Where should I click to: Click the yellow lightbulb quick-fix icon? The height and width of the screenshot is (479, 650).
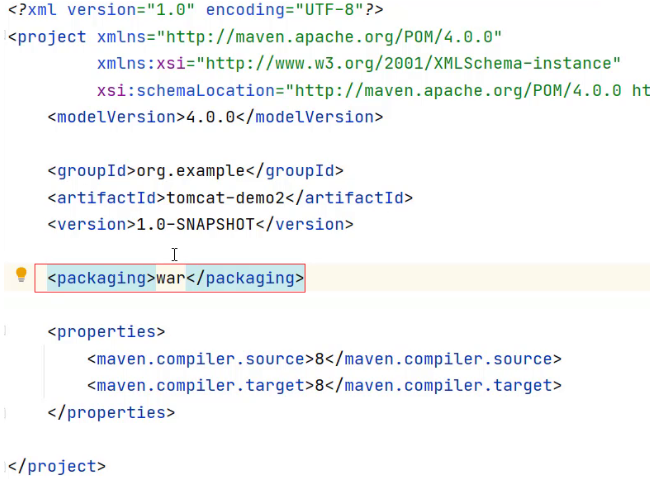click(21, 275)
